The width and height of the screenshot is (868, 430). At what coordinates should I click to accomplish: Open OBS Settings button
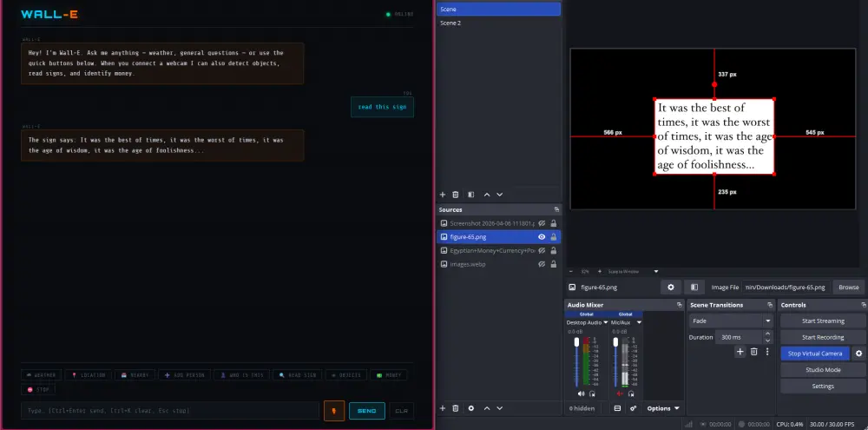point(823,387)
